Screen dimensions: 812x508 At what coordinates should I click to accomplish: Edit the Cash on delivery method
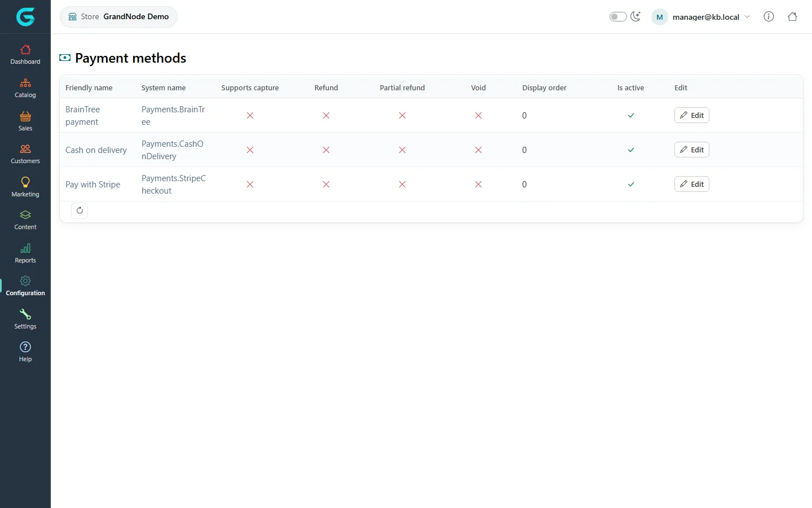click(x=692, y=150)
